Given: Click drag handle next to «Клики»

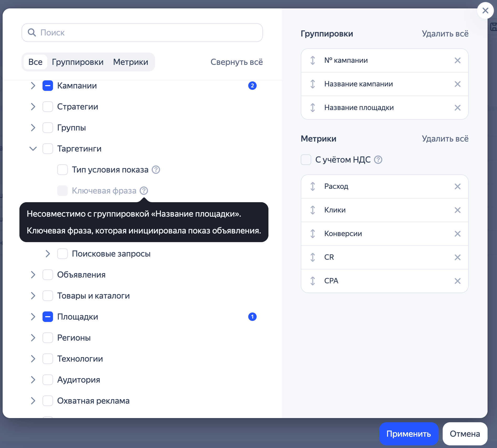Looking at the screenshot, I should point(313,210).
